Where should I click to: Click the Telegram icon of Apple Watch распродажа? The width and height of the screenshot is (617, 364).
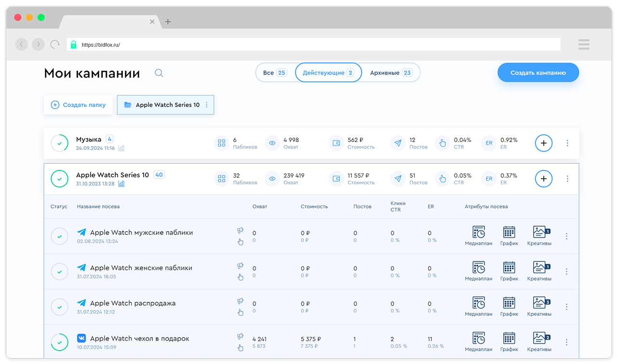pos(81,303)
